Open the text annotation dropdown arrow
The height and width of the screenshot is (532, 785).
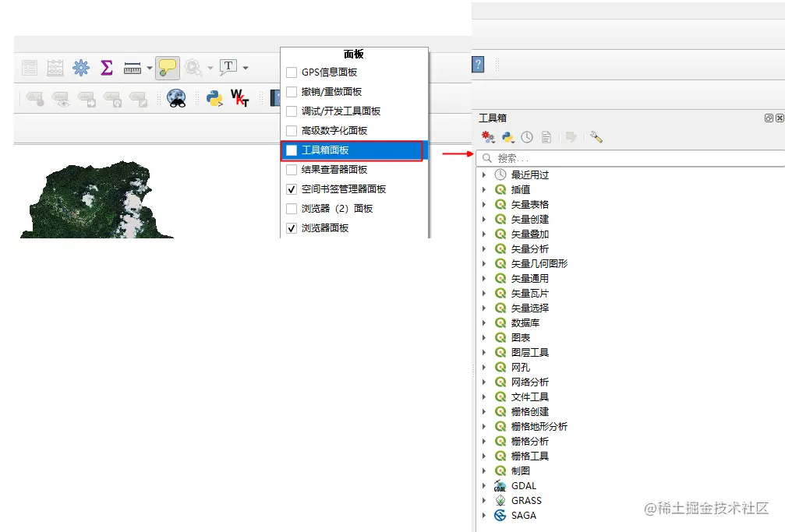[x=246, y=68]
